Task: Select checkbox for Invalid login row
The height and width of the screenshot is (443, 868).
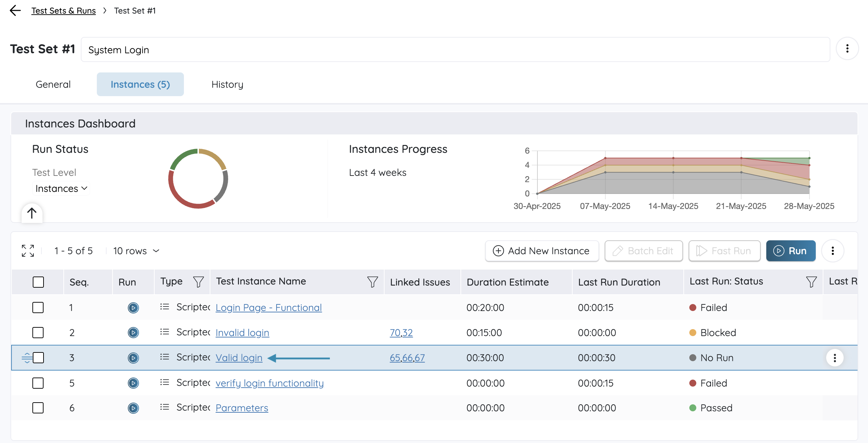Action: pyautogui.click(x=38, y=333)
